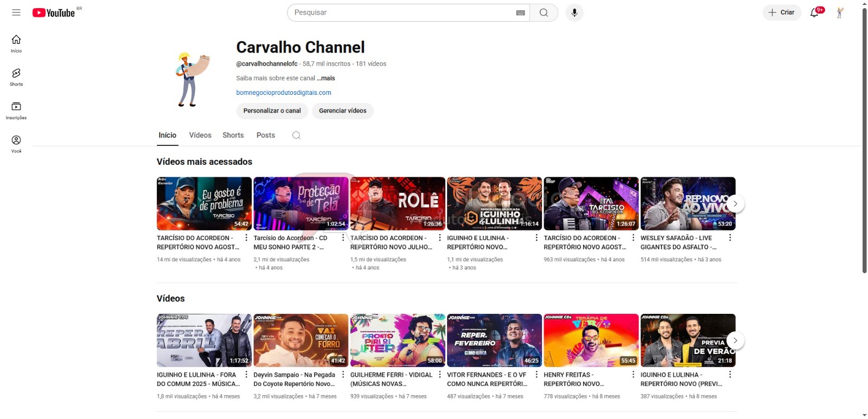
Task: Open the hamburger guide menu
Action: pyautogui.click(x=16, y=12)
